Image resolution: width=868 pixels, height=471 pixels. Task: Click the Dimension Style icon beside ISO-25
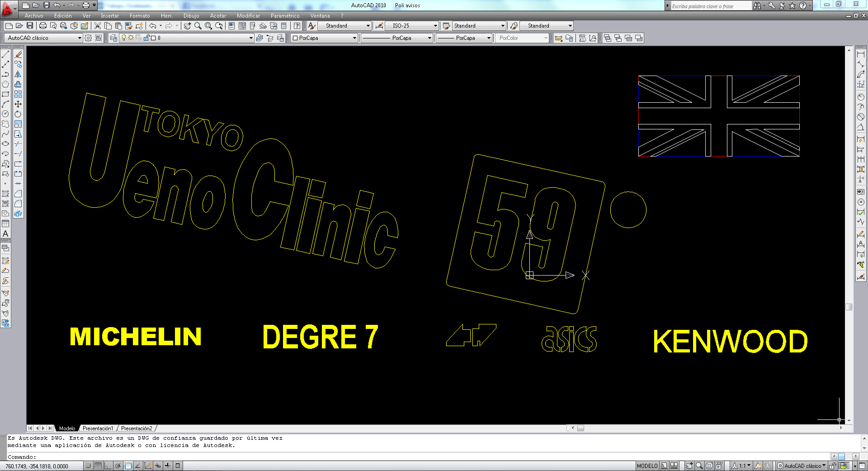[380, 26]
